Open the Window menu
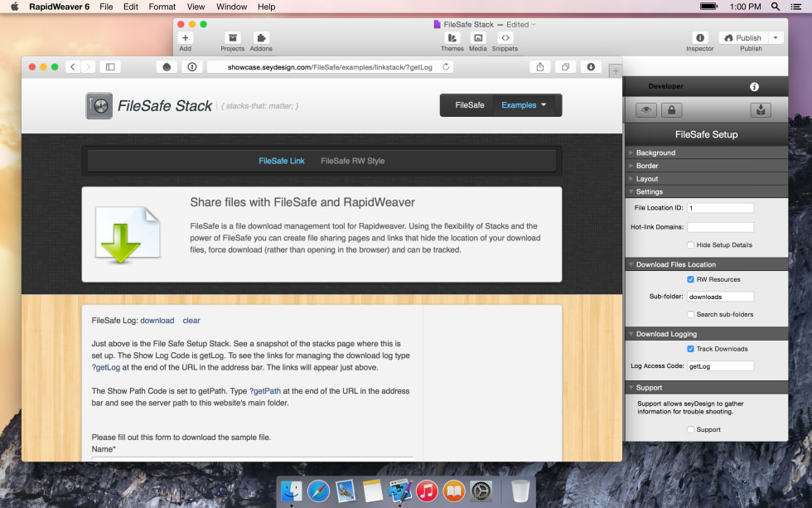 click(231, 7)
